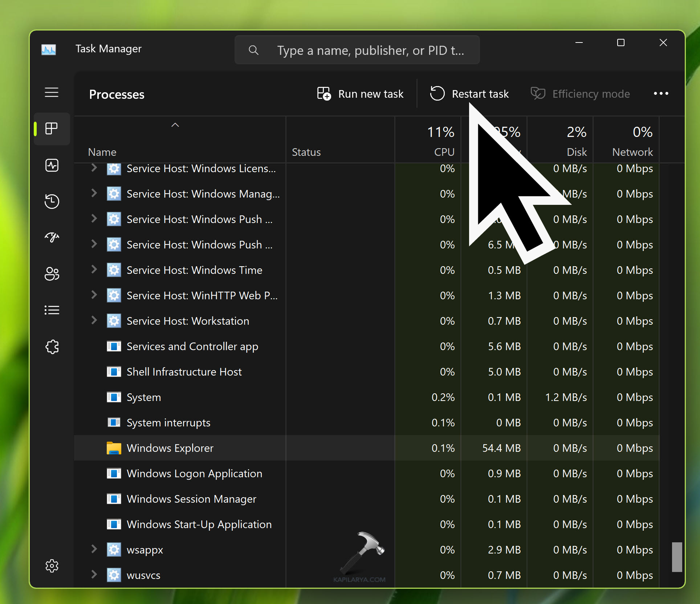Screen dimensions: 700x604
Task: Expand the wusvcs process group
Action: [94, 574]
